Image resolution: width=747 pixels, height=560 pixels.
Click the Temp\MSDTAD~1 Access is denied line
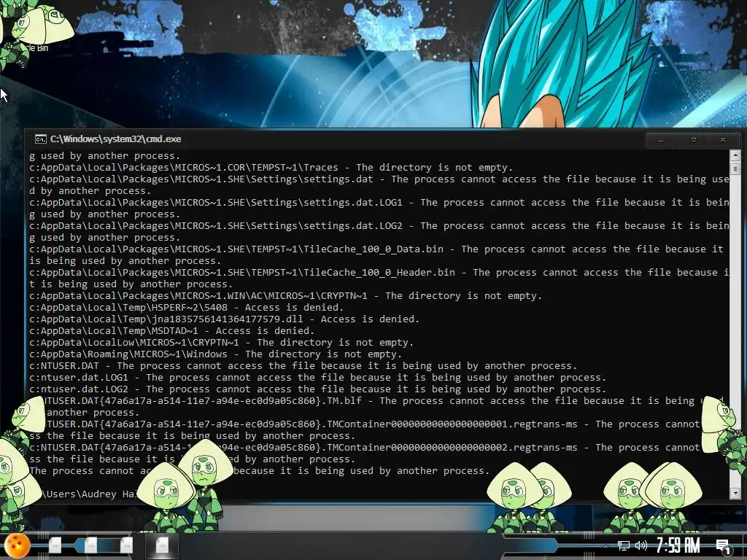(171, 331)
